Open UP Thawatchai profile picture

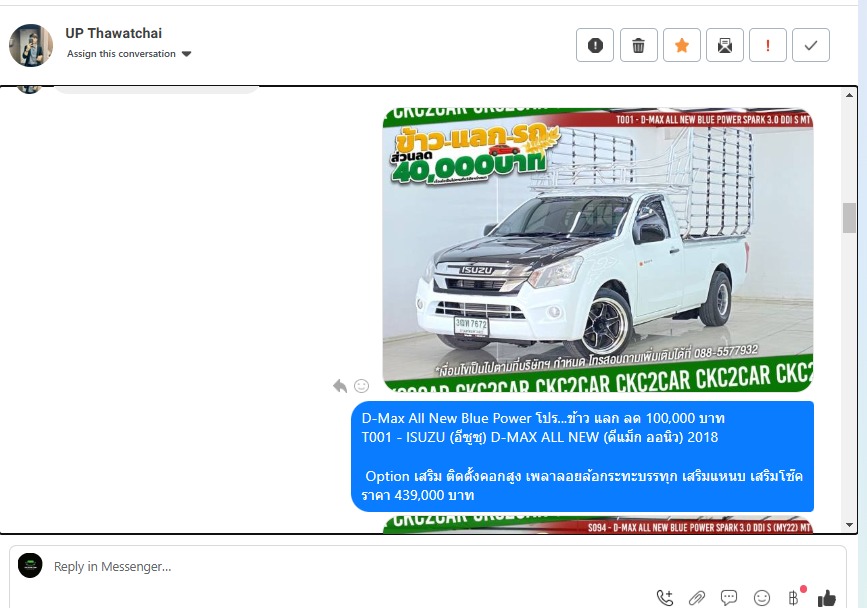(x=31, y=45)
